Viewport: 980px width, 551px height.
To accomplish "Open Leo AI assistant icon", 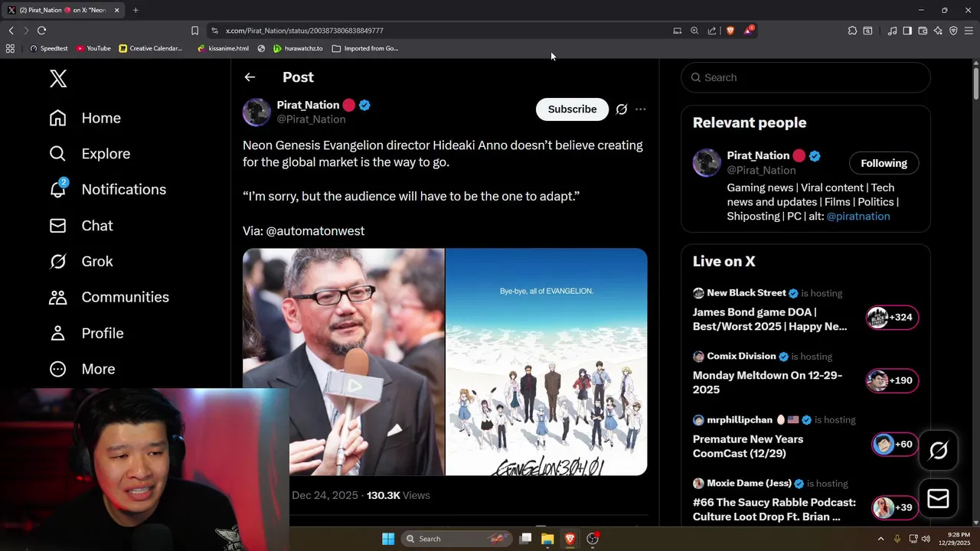I will click(938, 31).
